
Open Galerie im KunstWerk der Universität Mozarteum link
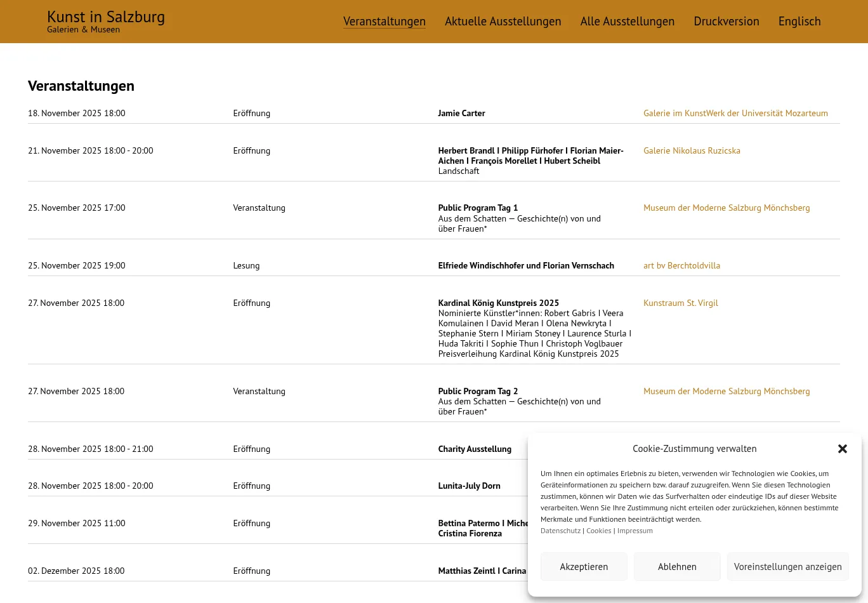tap(735, 114)
